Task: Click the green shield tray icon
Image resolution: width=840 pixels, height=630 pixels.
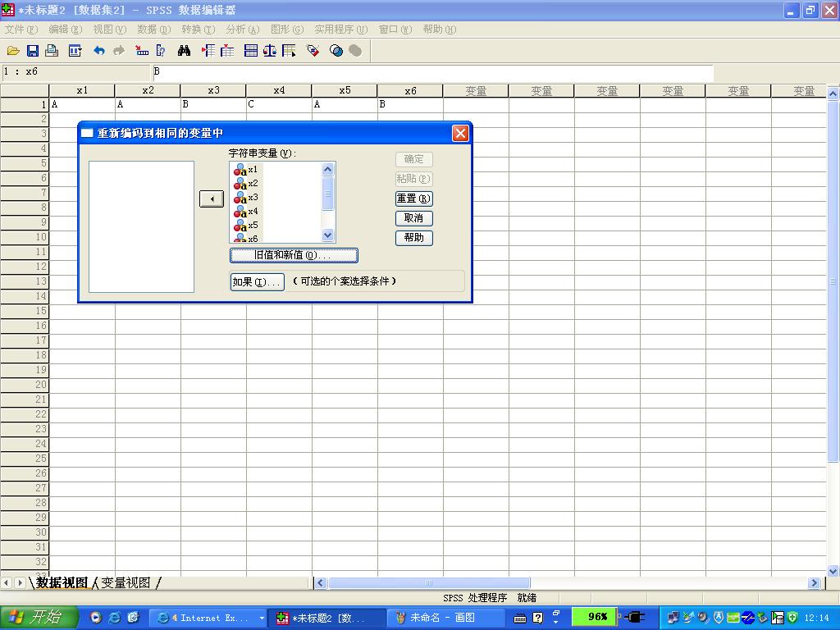Action: 792,617
